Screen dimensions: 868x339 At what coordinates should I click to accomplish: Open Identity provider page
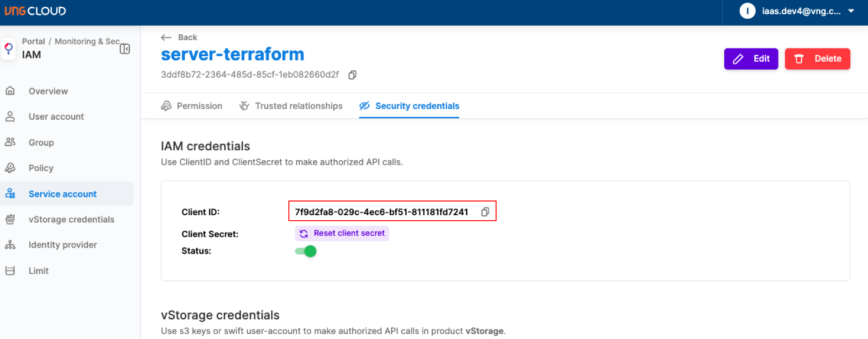pos(63,245)
